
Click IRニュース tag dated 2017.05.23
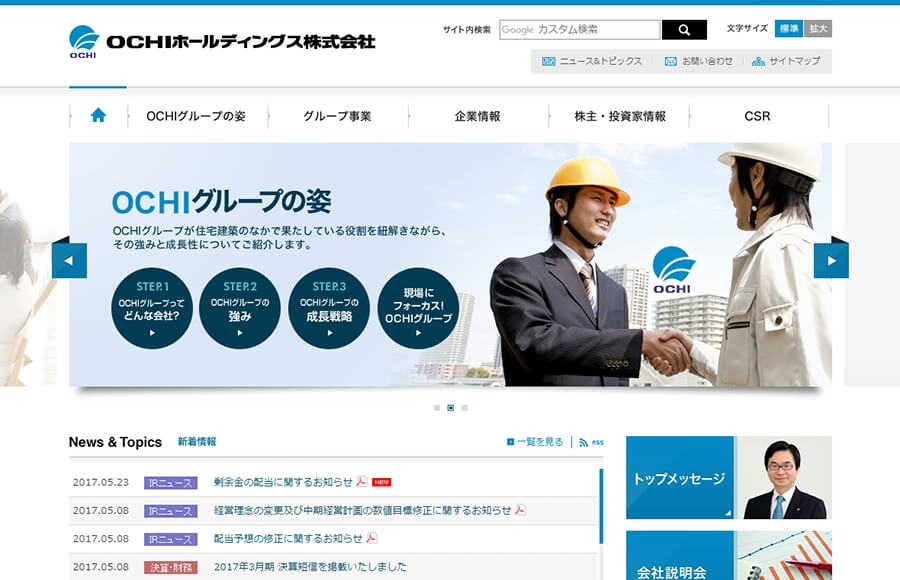pyautogui.click(x=170, y=482)
